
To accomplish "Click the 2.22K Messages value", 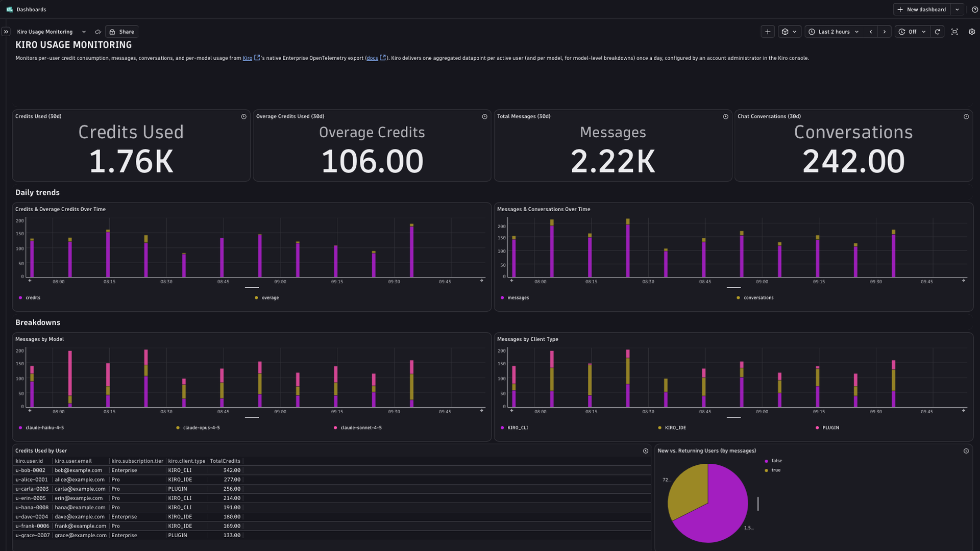I will click(x=612, y=162).
